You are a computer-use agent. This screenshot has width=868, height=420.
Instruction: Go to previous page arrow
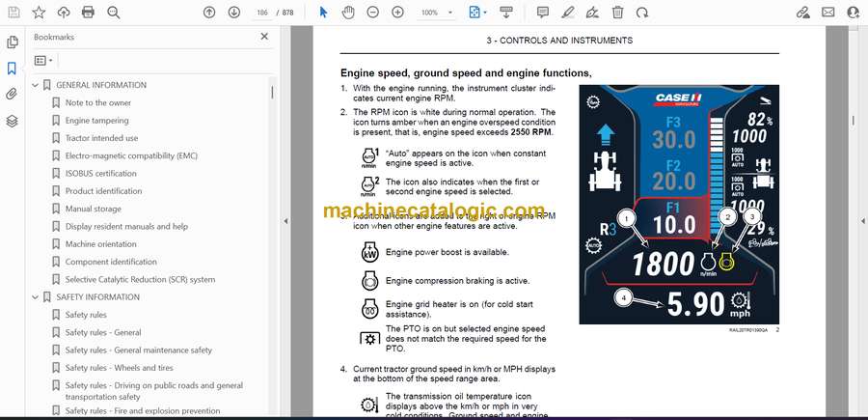tap(209, 13)
